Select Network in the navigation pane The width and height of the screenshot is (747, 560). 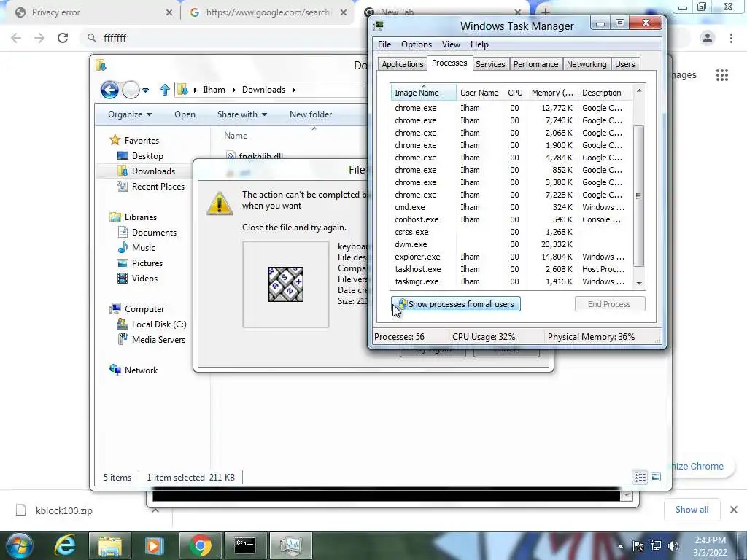(x=141, y=370)
